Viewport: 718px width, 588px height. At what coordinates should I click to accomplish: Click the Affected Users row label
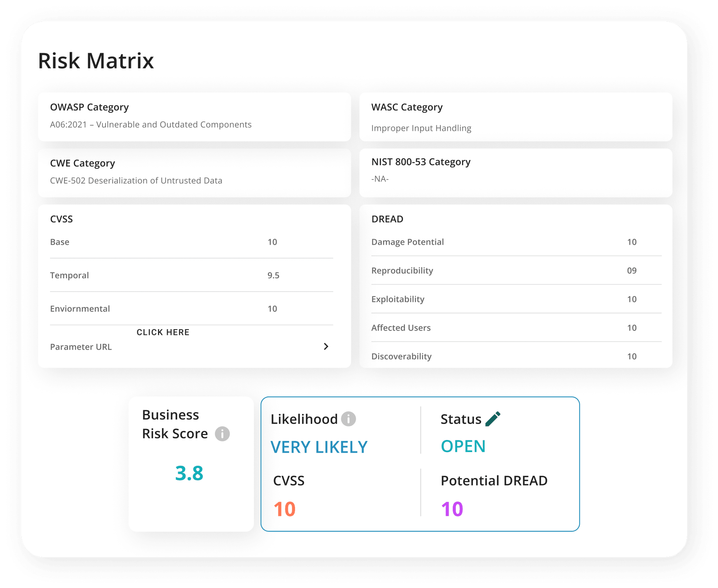tap(401, 328)
